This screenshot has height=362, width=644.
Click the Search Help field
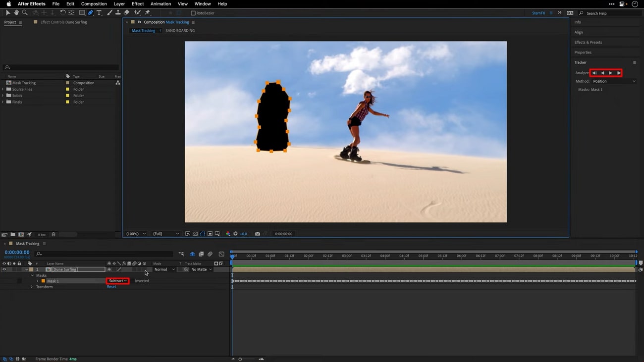click(x=610, y=13)
